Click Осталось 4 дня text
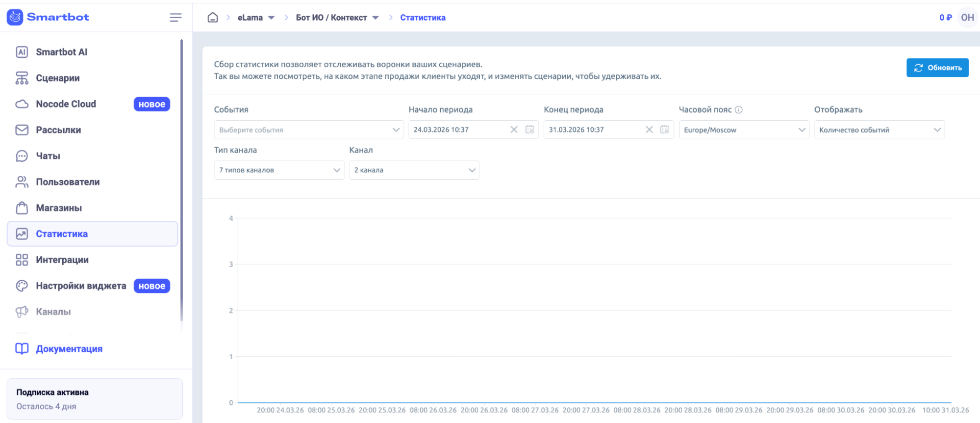This screenshot has height=423, width=980. click(x=47, y=406)
